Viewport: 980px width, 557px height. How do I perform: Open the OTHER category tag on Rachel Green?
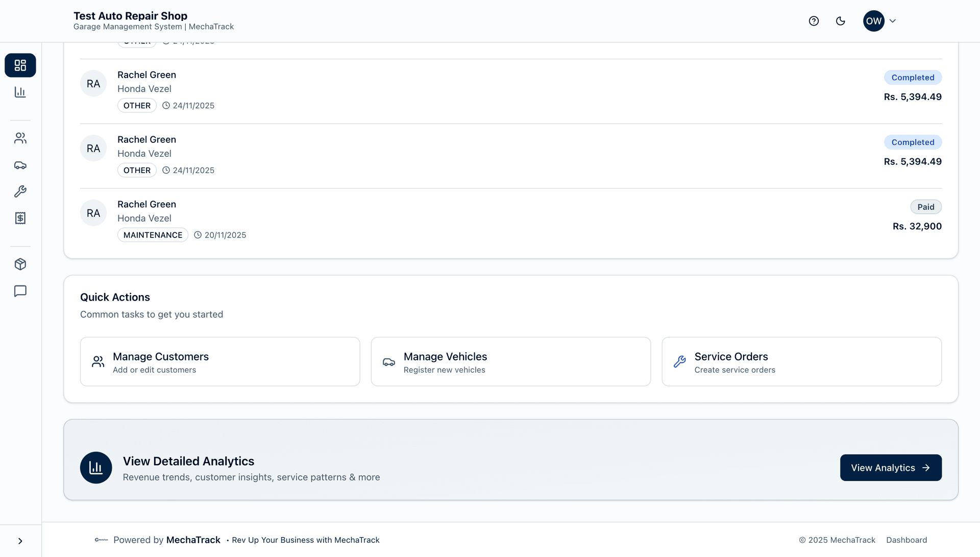coord(137,105)
